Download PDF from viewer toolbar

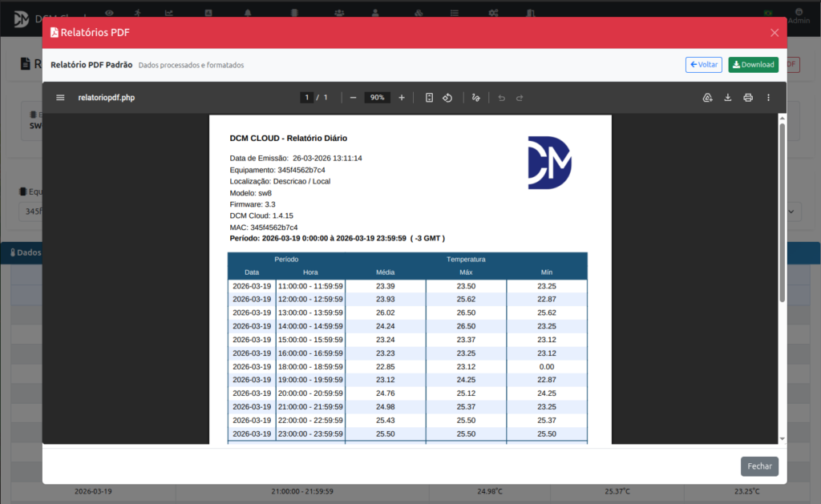pos(728,98)
